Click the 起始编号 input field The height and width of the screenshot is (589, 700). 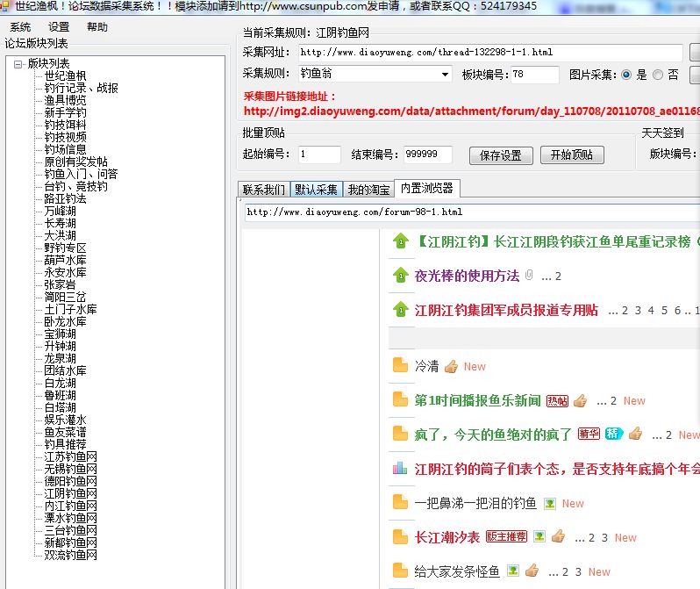pyautogui.click(x=319, y=154)
